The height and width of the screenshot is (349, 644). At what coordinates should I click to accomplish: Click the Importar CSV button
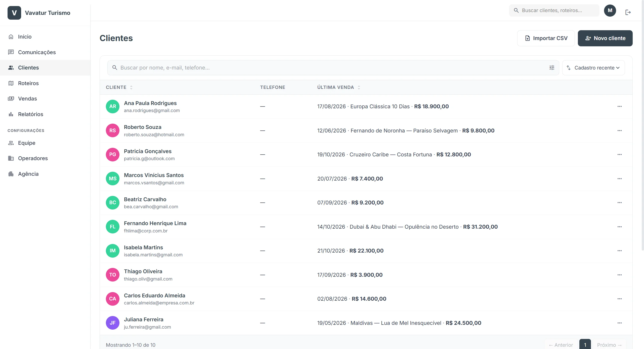tap(546, 38)
